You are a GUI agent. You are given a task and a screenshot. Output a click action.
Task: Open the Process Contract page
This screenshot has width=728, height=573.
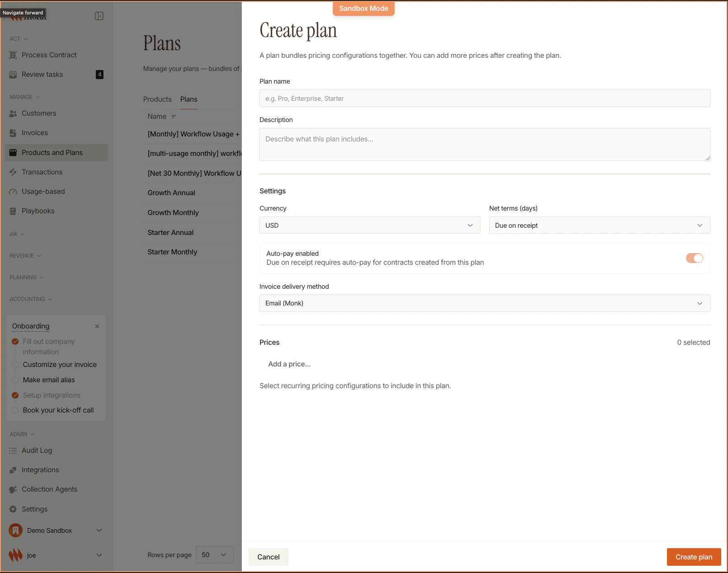[48, 55]
